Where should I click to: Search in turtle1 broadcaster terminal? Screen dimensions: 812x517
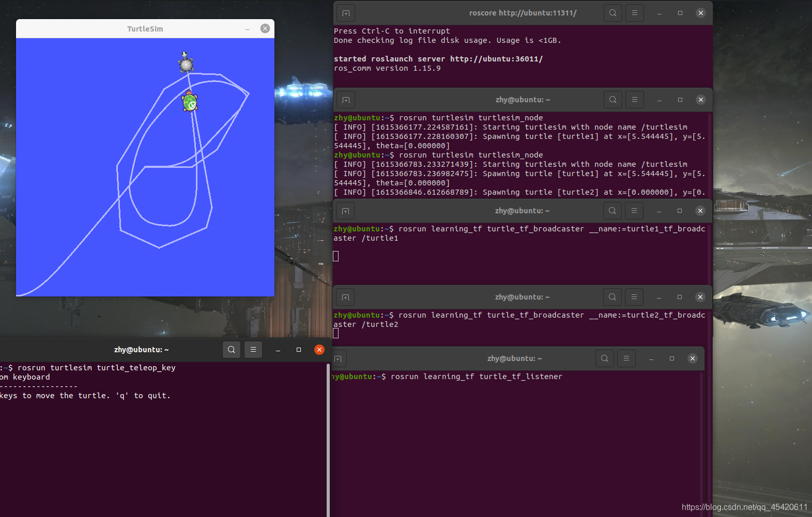[x=612, y=211]
